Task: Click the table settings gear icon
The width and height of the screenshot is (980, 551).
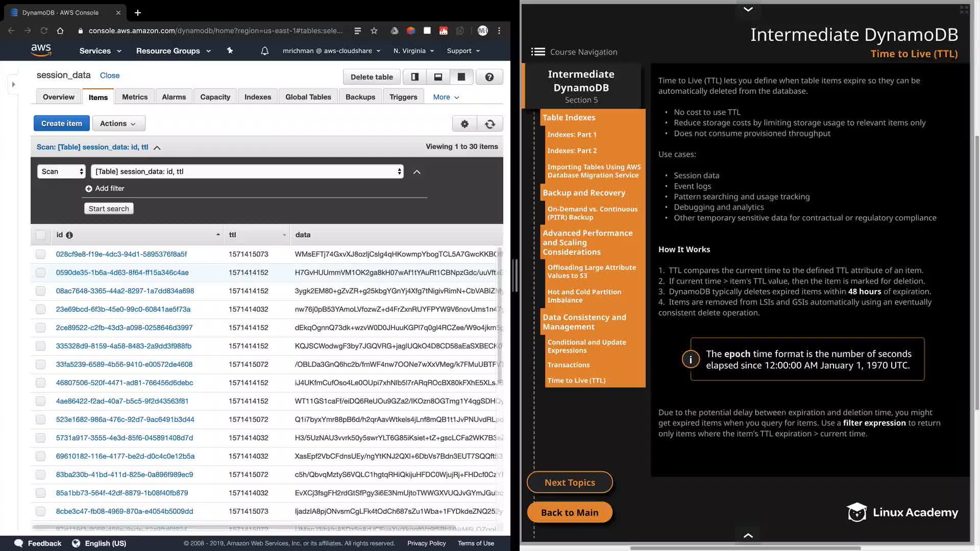Action: 464,123
